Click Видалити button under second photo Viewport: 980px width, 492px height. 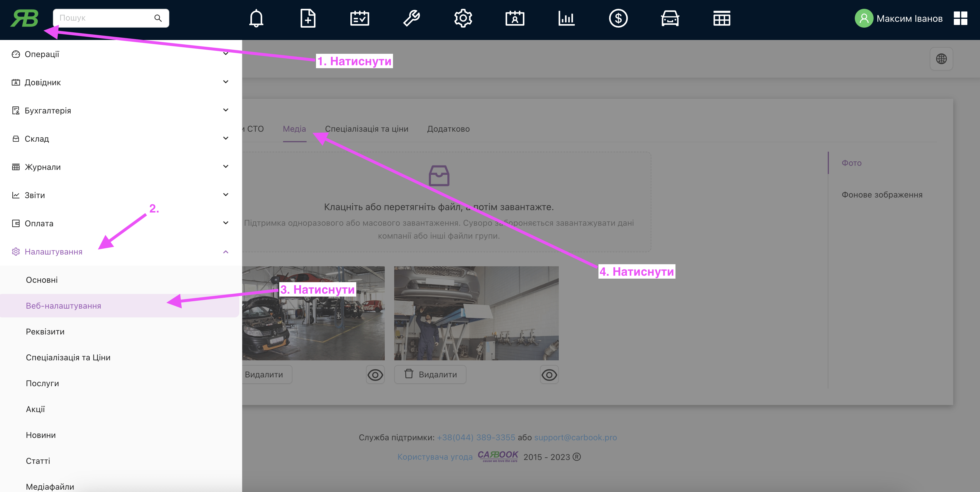tap(430, 374)
